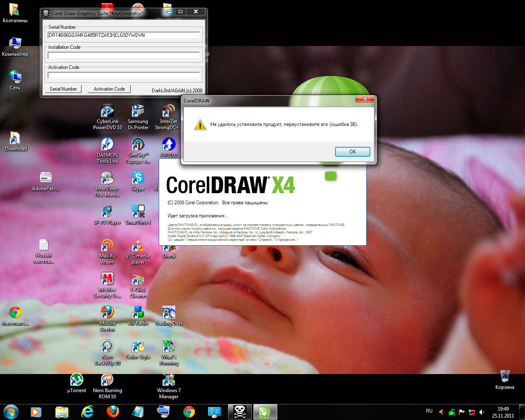Image resolution: width=525 pixels, height=420 pixels.
Task: Open the Колгатины folder icon
Action: pos(15,14)
